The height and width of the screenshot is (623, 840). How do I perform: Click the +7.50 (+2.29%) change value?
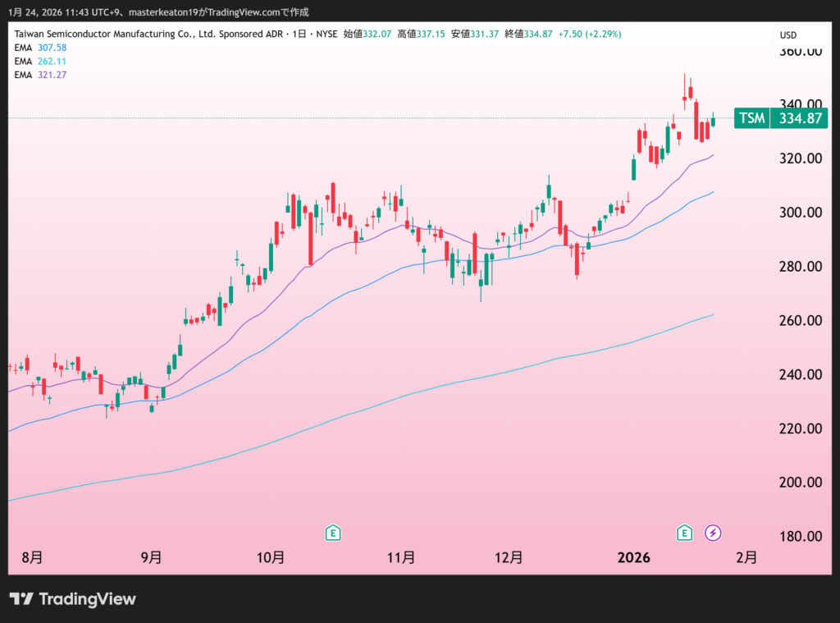tap(588, 34)
